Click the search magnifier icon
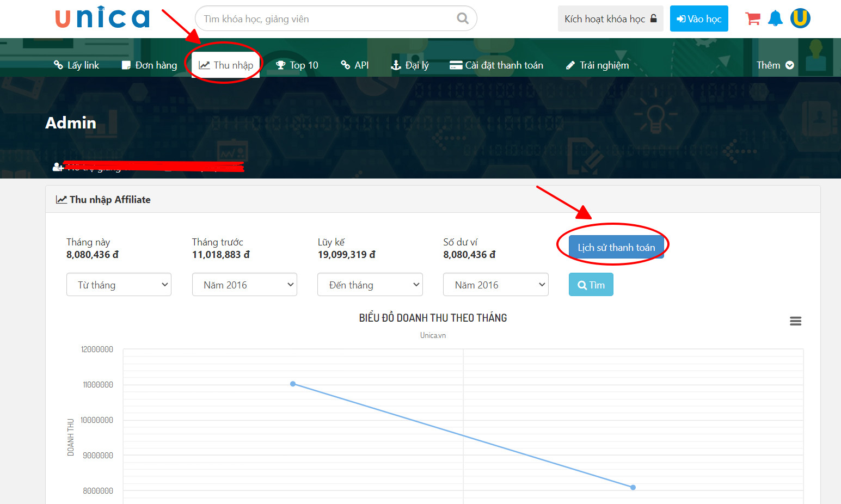The height and width of the screenshot is (504, 841). (463, 19)
